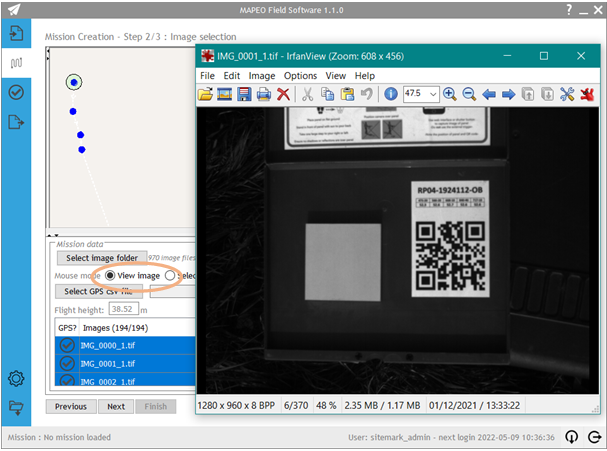Click the Save floppy disk icon
Image resolution: width=607 pixels, height=451 pixels.
tap(244, 94)
